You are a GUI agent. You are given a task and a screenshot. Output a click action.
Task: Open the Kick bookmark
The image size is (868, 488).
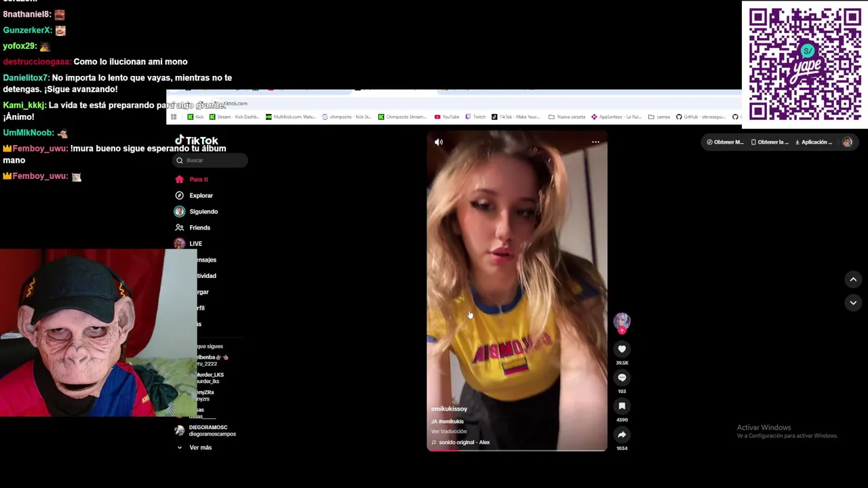point(196,117)
